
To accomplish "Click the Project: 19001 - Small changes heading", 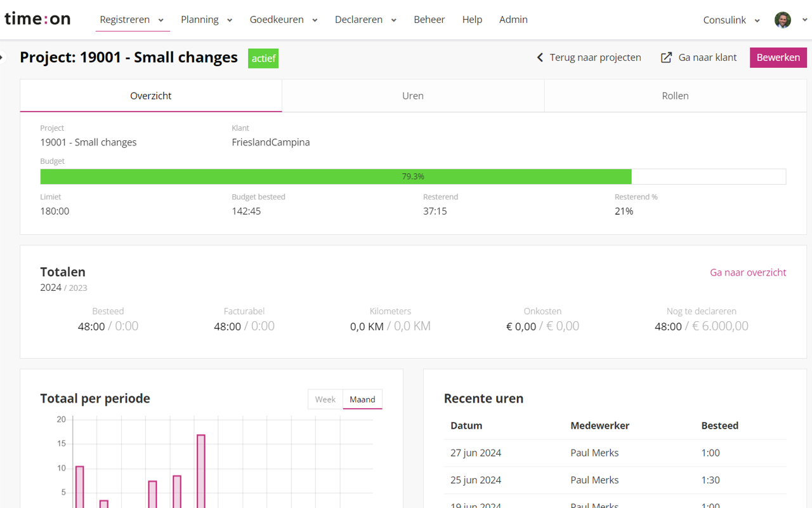I will click(129, 57).
